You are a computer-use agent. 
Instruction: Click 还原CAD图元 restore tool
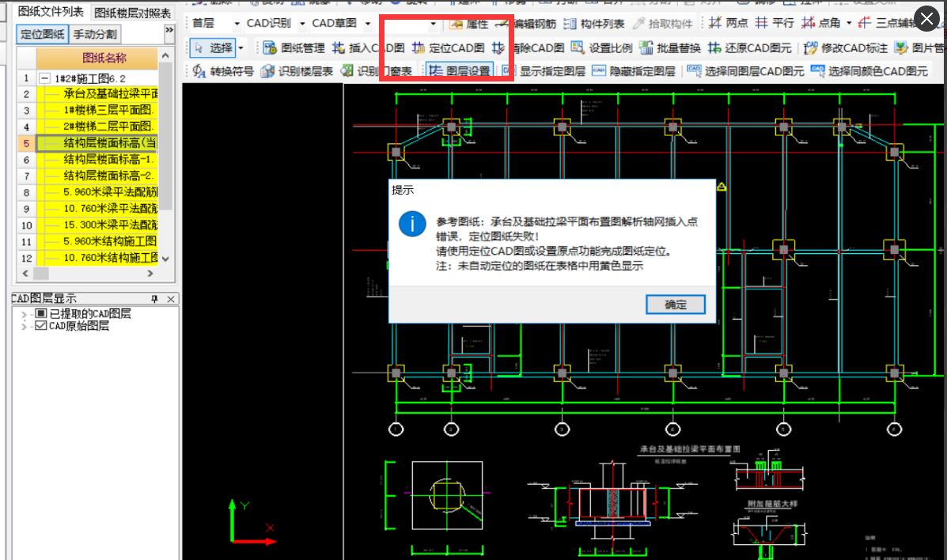[750, 47]
